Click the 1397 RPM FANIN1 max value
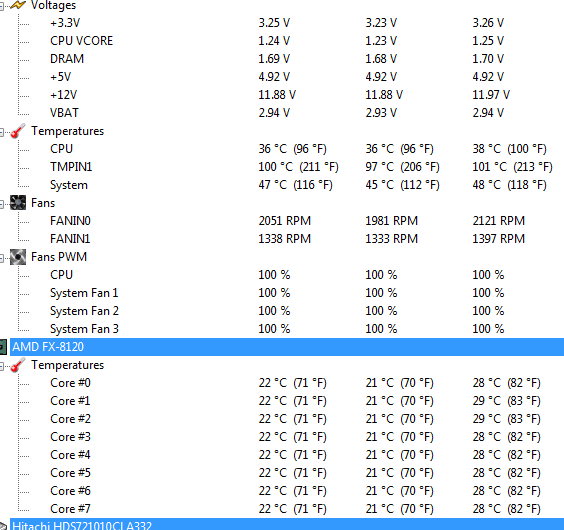Image resolution: width=564 pixels, height=530 pixels. click(499, 239)
